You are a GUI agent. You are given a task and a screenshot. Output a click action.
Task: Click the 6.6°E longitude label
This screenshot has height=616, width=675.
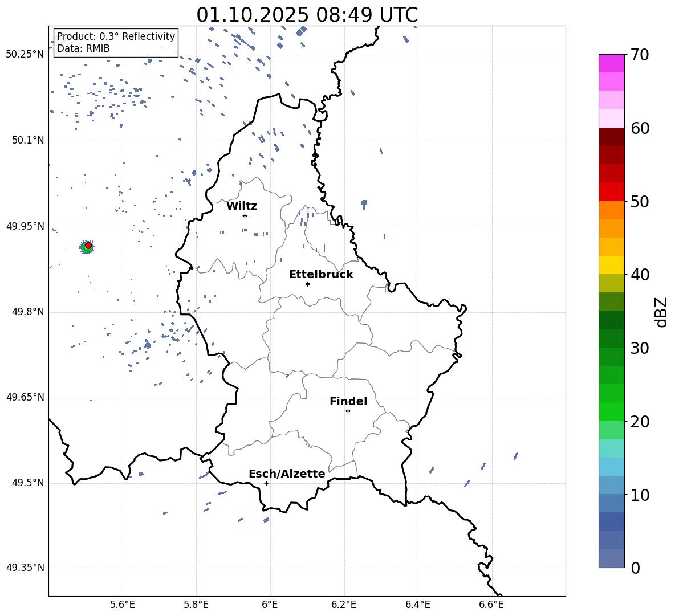[x=491, y=605]
